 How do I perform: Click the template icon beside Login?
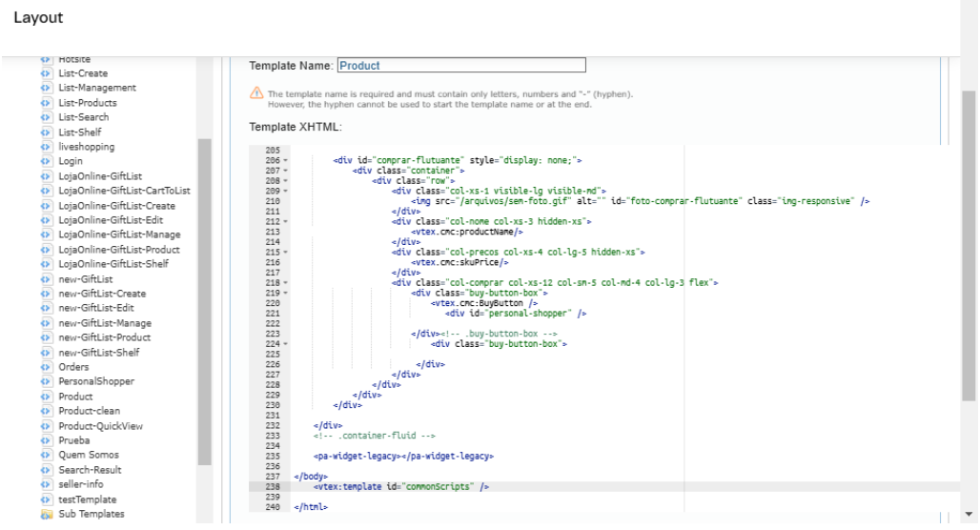tap(47, 161)
